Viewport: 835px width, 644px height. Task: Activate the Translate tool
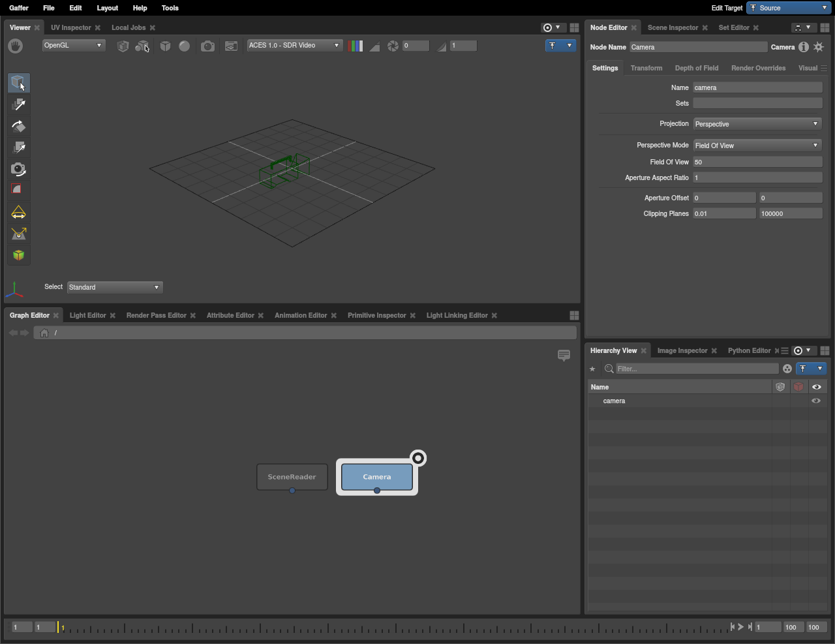point(18,104)
